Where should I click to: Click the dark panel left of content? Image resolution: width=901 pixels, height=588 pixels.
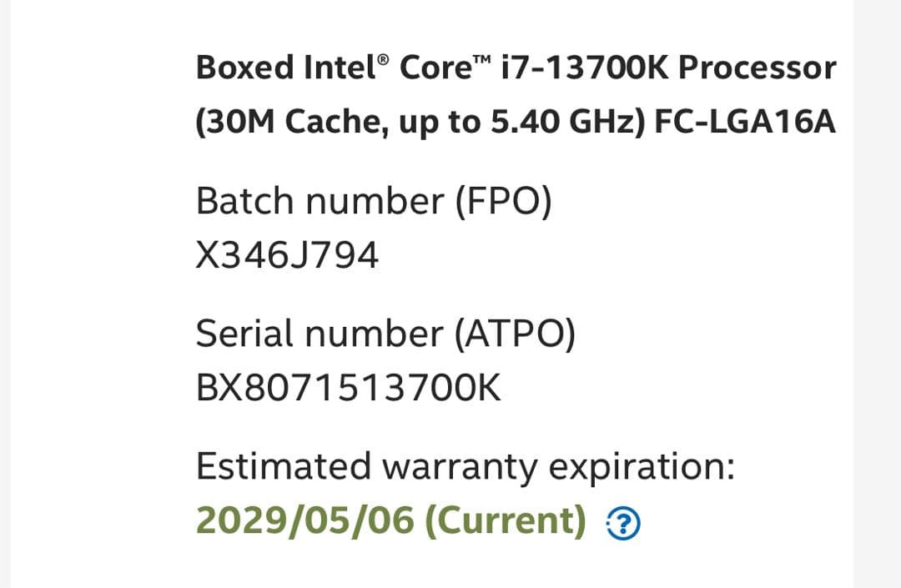click(8, 292)
